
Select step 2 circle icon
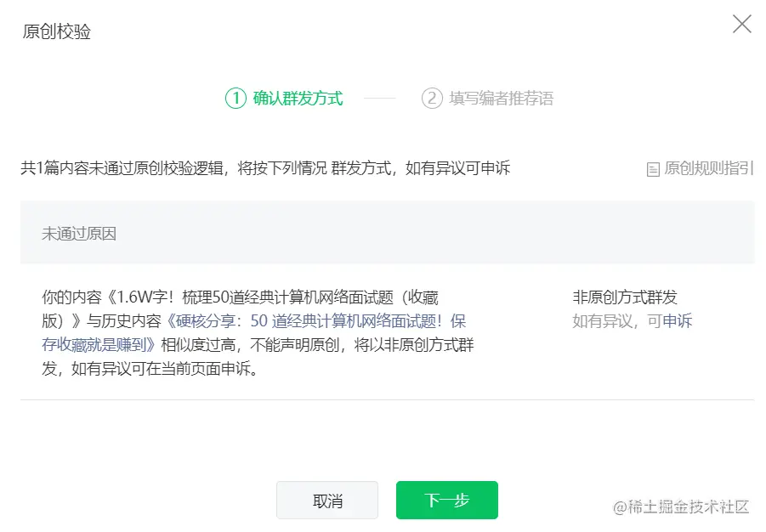pos(432,99)
